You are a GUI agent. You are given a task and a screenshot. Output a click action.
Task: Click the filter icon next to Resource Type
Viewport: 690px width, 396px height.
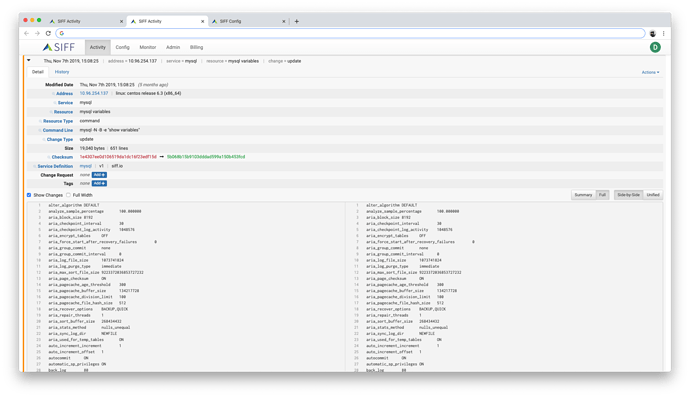pos(40,121)
